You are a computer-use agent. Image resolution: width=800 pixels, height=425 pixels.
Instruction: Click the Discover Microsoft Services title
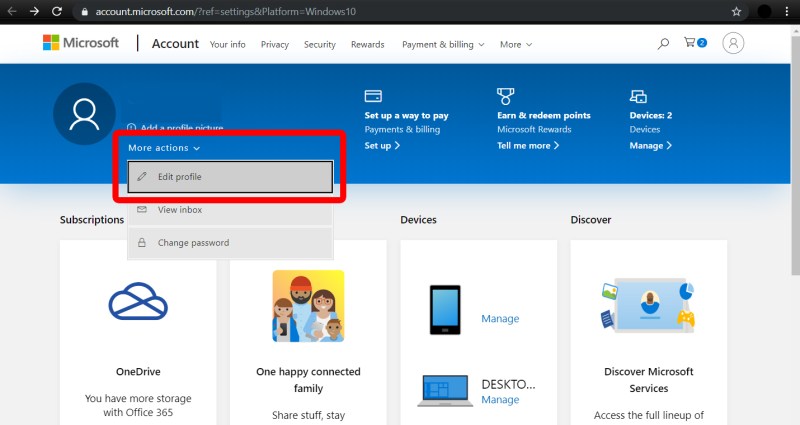[648, 380]
